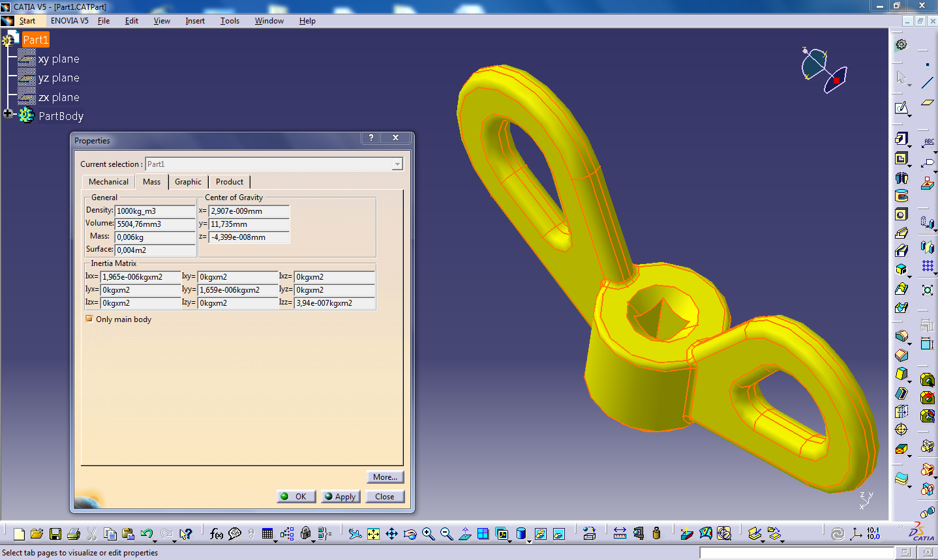The width and height of the screenshot is (938, 560).
Task: Click the Zoom In magnifier icon
Action: (428, 534)
